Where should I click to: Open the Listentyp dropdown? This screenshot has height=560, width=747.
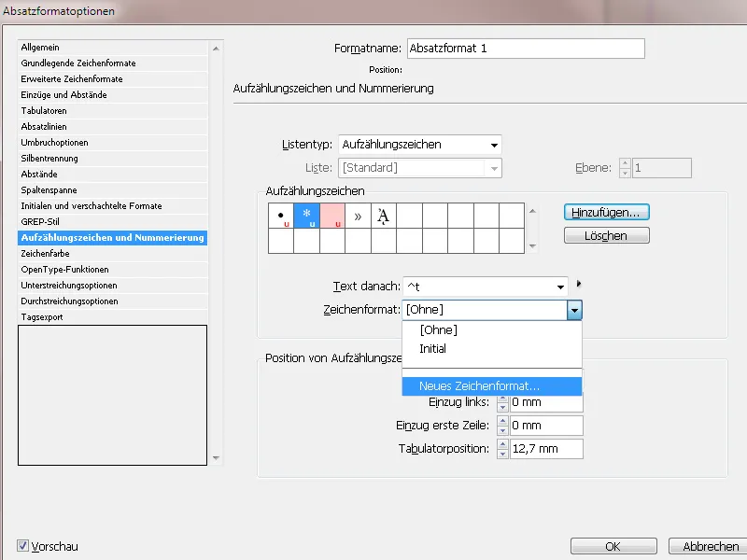pyautogui.click(x=419, y=145)
